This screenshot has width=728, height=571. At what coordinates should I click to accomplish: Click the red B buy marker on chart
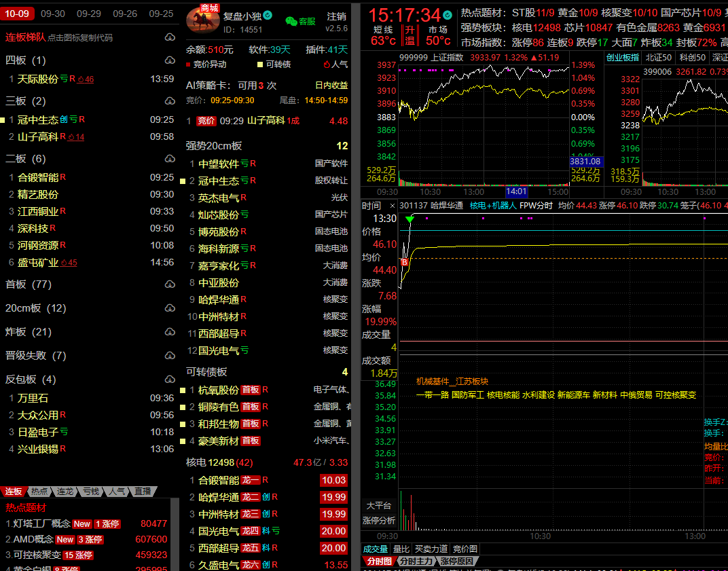tap(405, 262)
